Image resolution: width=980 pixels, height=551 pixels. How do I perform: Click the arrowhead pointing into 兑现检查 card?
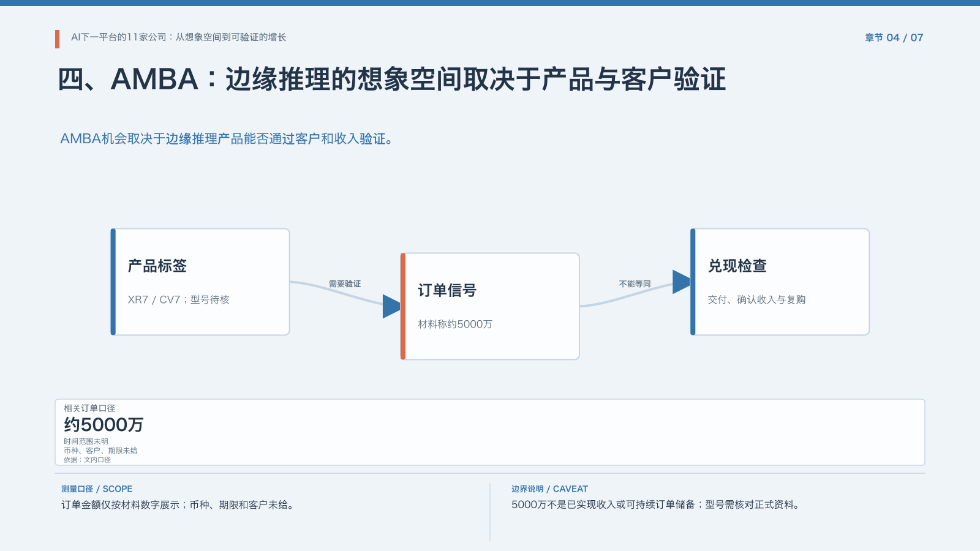[x=682, y=282]
